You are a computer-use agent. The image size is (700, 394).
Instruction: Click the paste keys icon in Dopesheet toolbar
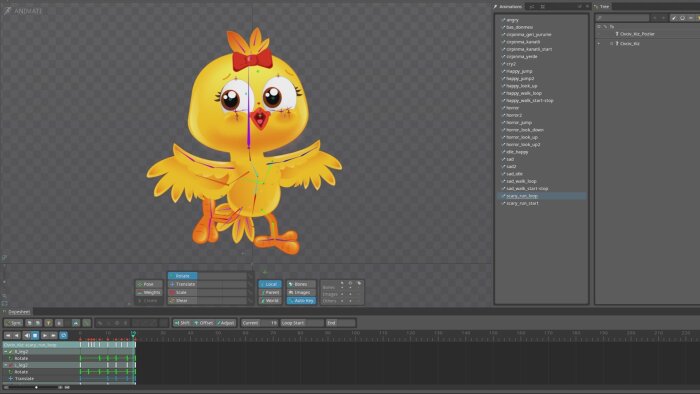coord(38,323)
